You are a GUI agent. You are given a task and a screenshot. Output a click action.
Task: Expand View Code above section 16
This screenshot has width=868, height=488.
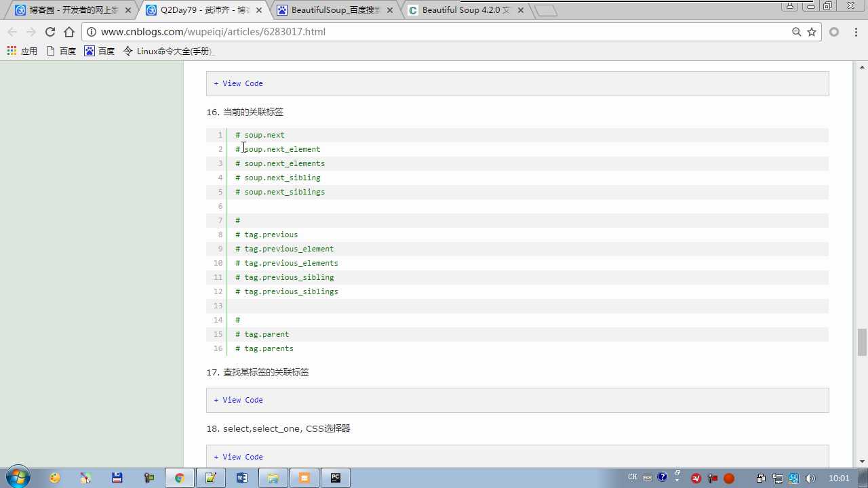238,83
